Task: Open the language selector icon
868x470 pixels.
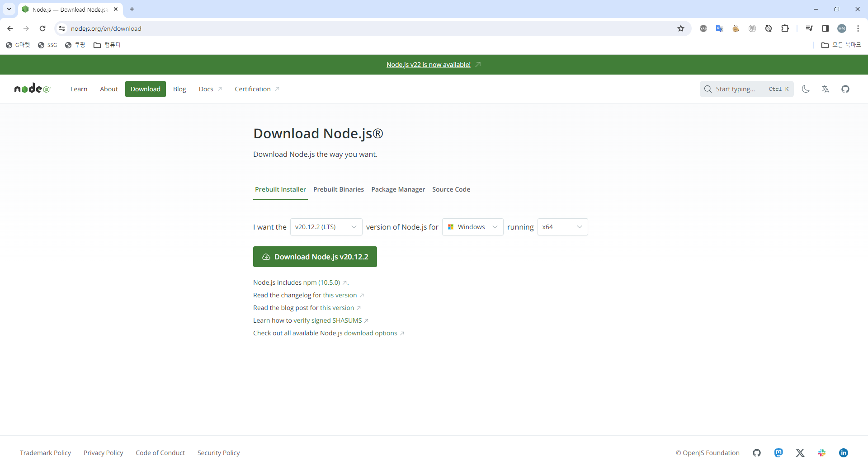Action: click(826, 89)
